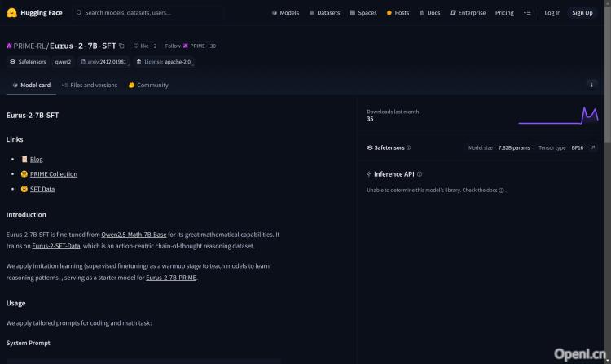Open the three-dot model options menu
This screenshot has height=364, width=611.
[591, 85]
